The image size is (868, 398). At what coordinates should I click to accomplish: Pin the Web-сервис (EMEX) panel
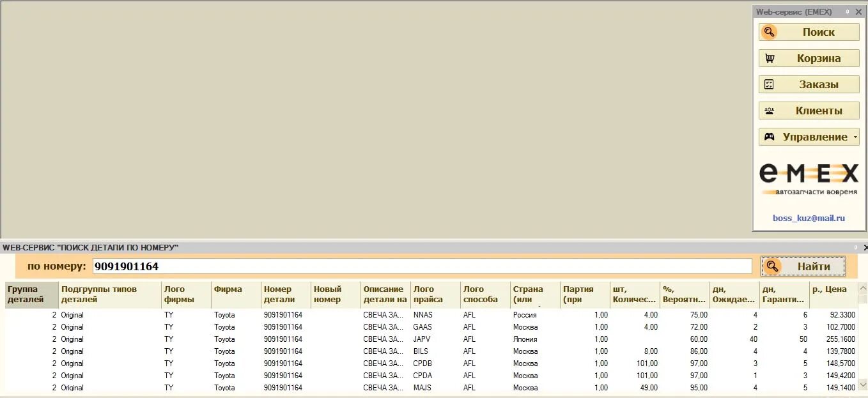[848, 11]
